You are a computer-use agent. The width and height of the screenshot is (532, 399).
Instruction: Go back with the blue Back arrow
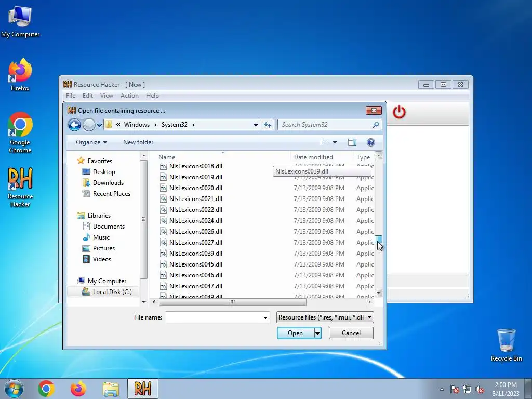click(x=74, y=125)
